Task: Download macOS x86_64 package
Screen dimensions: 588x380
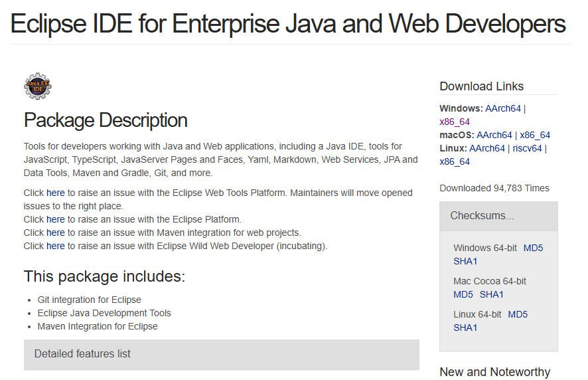Action: coord(535,135)
